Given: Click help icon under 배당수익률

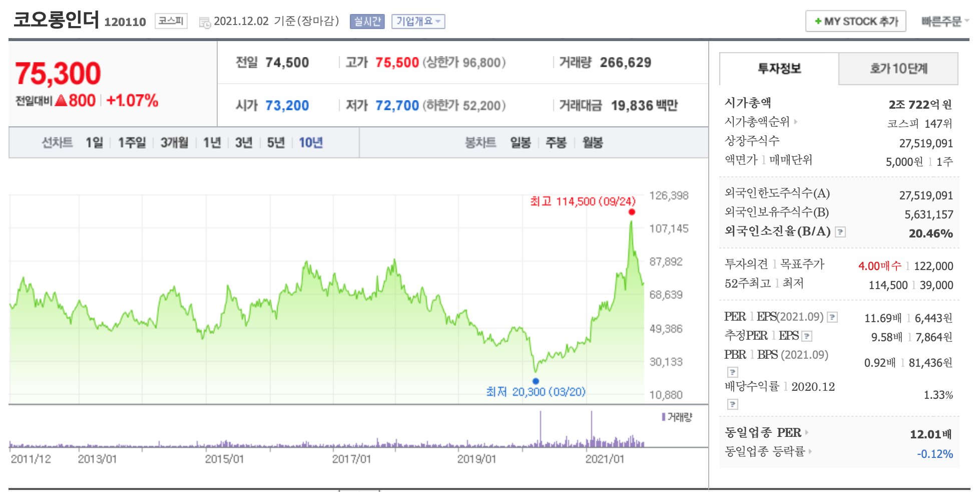Looking at the screenshot, I should pos(732,404).
